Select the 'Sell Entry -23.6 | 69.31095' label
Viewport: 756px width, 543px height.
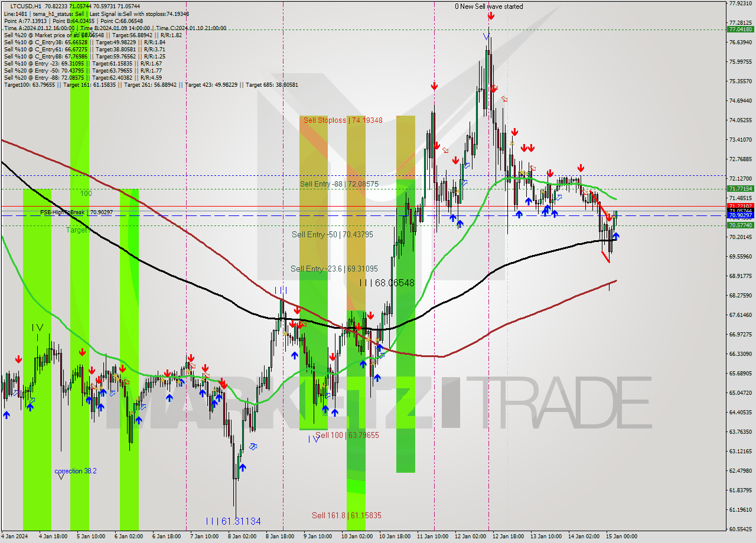click(x=334, y=269)
